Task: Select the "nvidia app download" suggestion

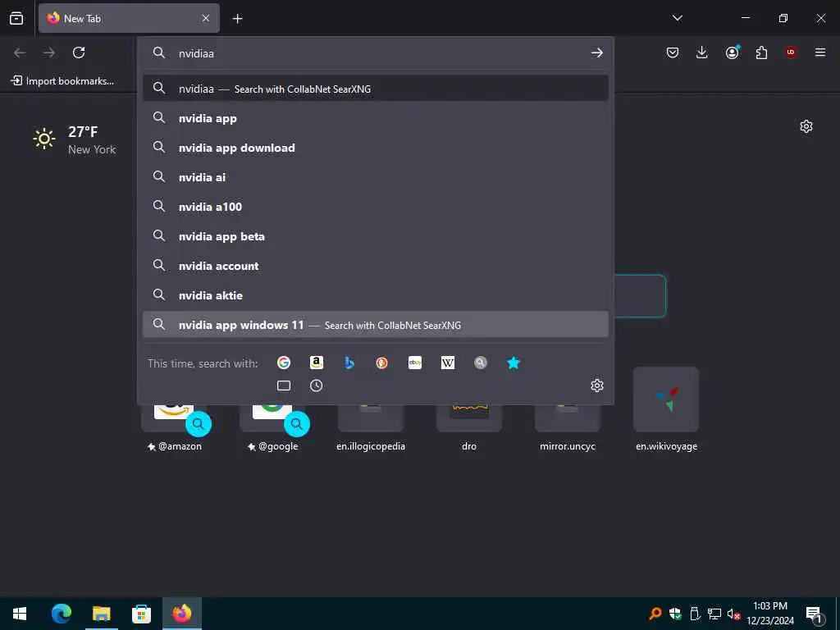Action: 376,148
